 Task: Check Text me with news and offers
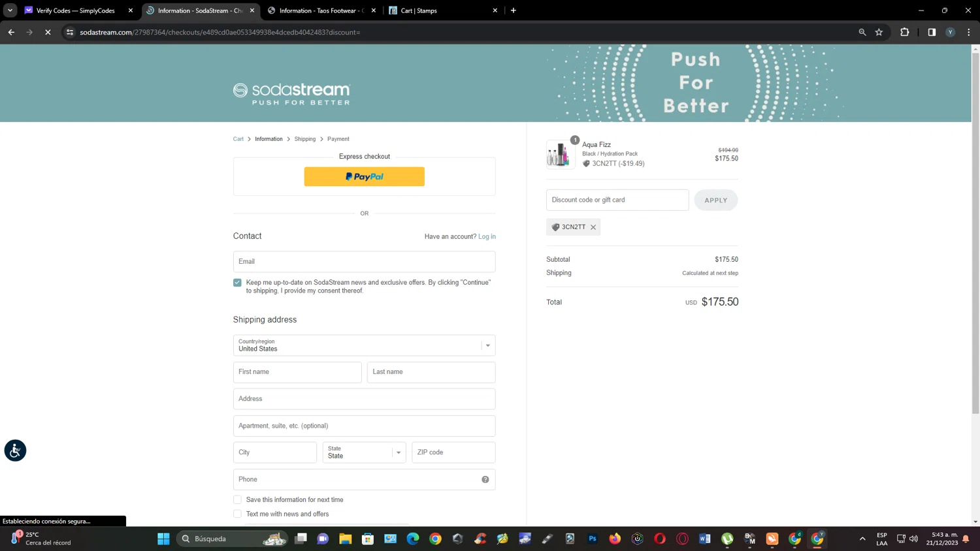click(237, 514)
